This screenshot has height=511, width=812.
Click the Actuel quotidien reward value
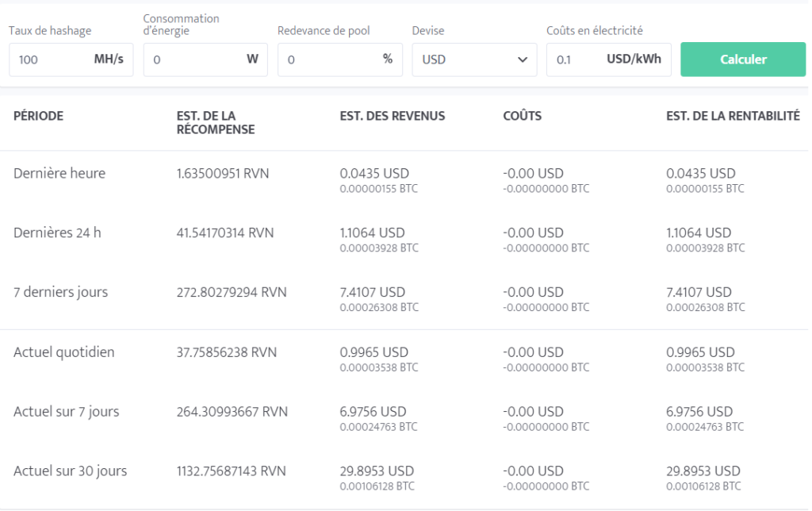[x=226, y=352]
